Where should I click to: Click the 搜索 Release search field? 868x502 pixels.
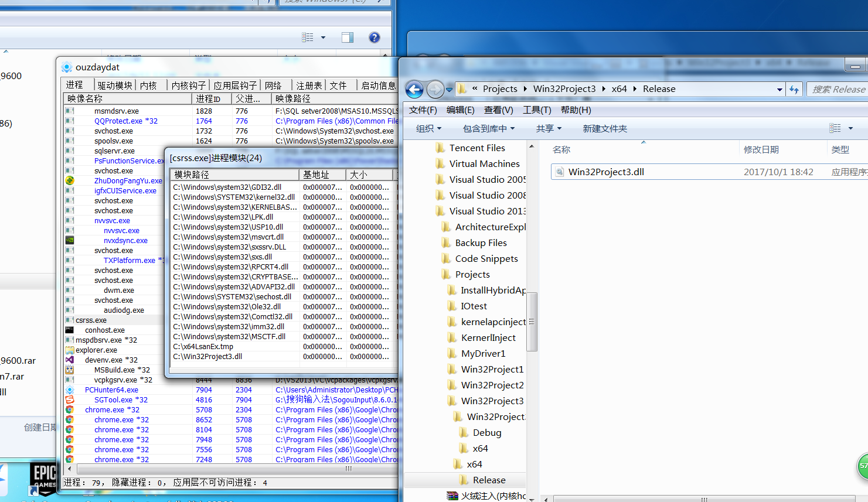click(x=838, y=89)
